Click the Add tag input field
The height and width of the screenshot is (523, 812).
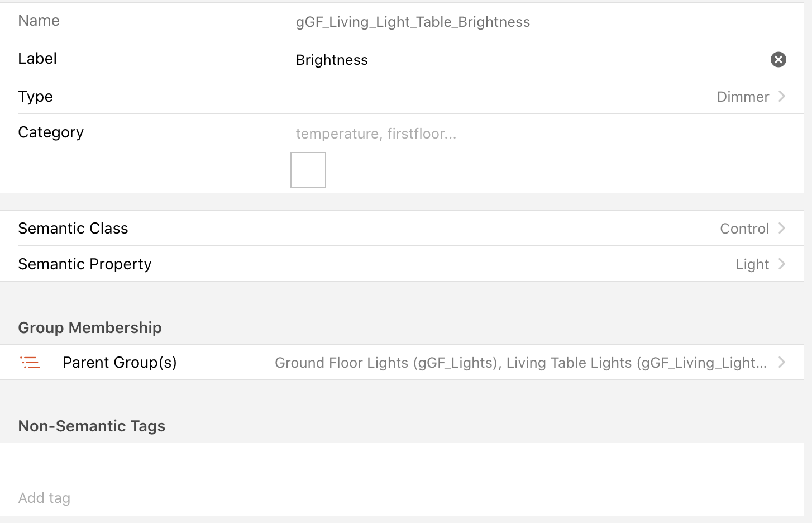click(x=411, y=498)
